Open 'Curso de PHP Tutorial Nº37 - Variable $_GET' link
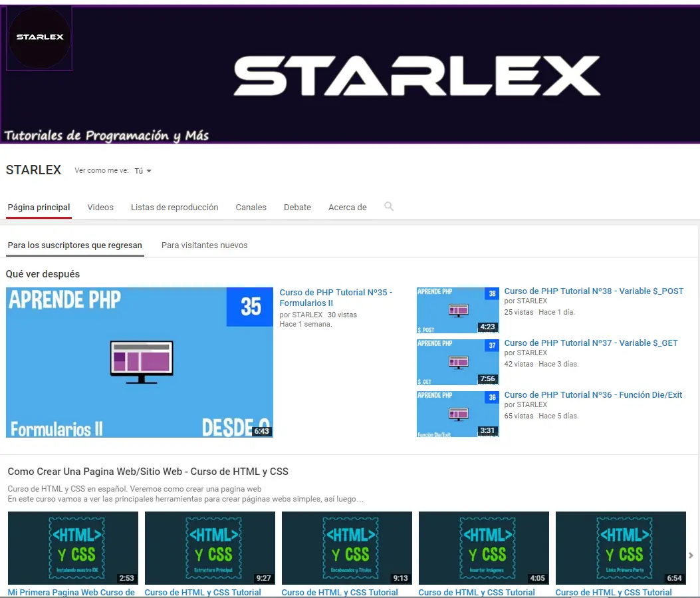700x598 pixels. click(590, 343)
